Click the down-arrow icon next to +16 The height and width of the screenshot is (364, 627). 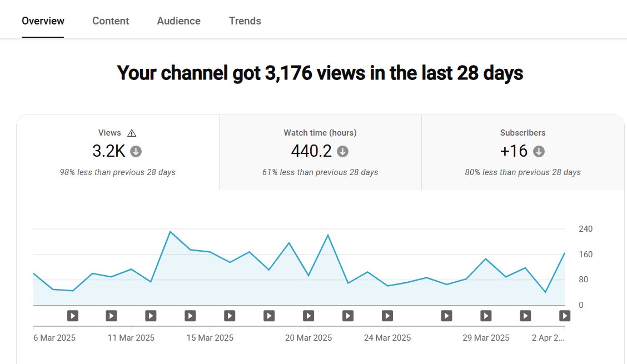click(539, 152)
